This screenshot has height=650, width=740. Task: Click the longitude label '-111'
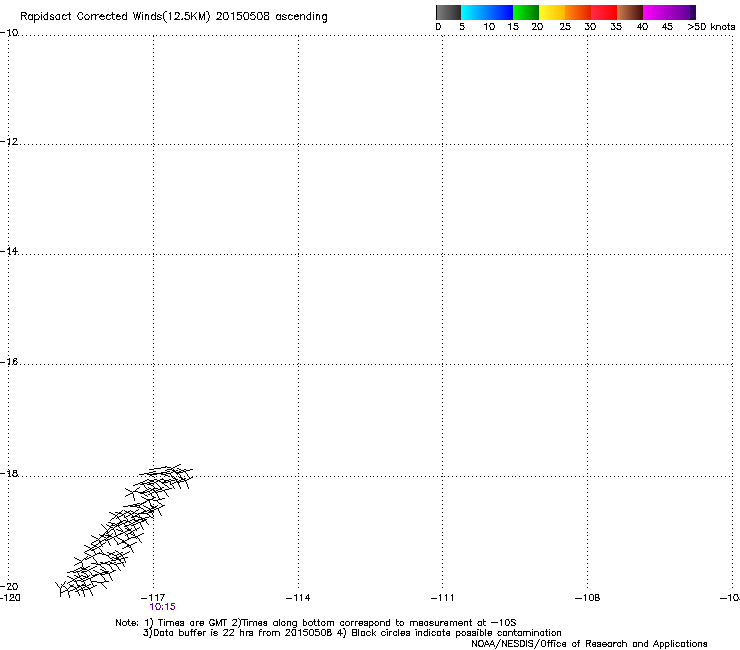pos(443,598)
